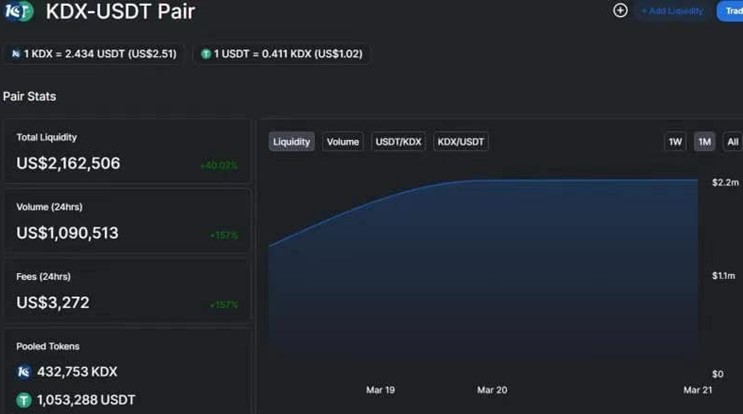This screenshot has height=414, width=743.
Task: Click the Fees (24hrs) label
Action: [43, 277]
